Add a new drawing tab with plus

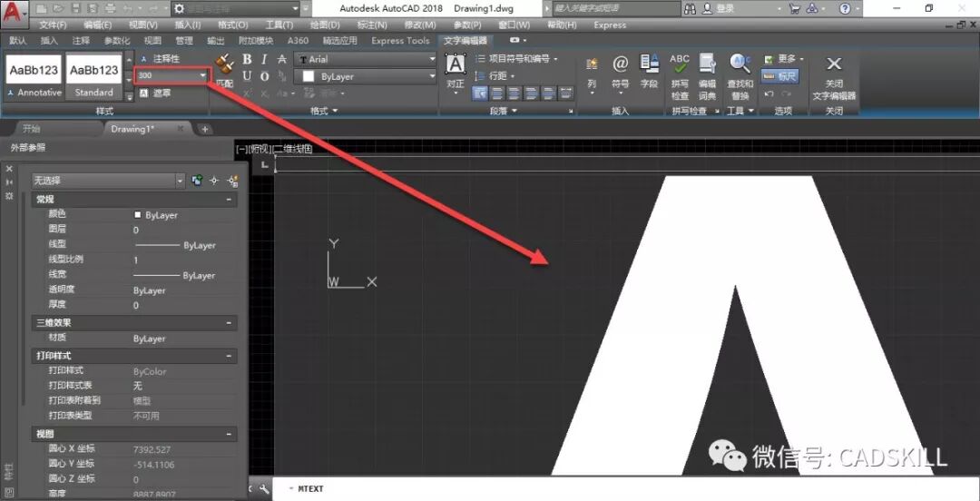pyautogui.click(x=204, y=129)
